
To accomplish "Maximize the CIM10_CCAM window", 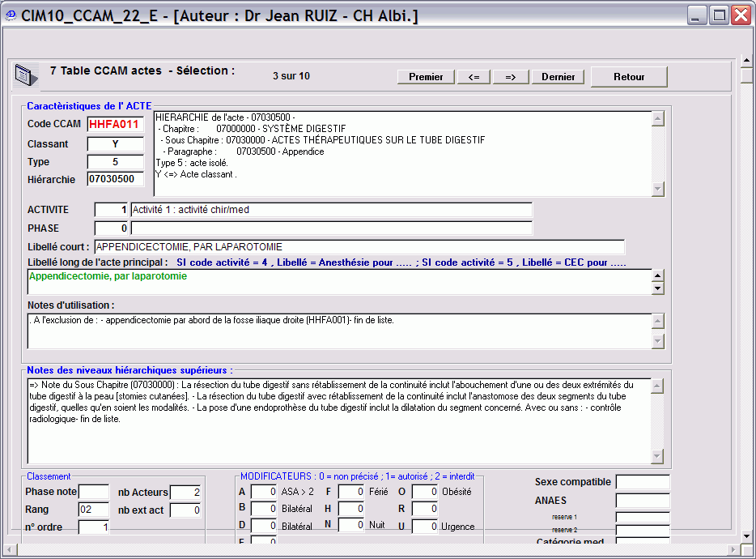I will click(x=719, y=15).
